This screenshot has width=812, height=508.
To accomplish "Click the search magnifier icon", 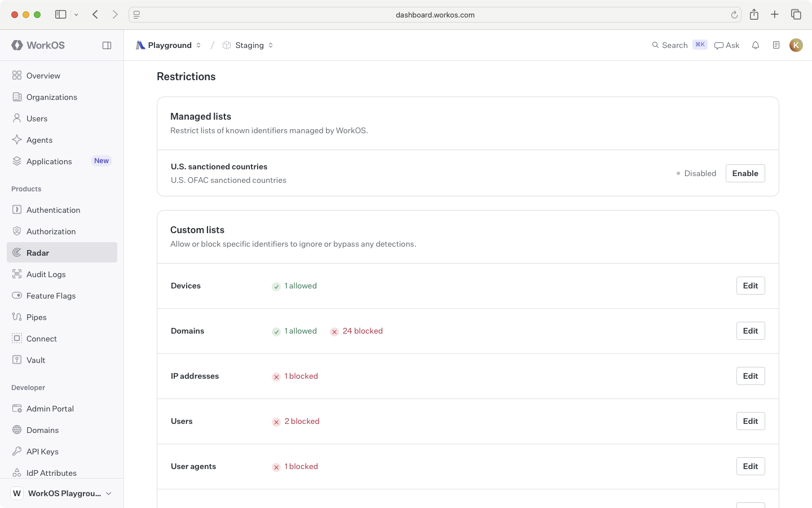I will pos(655,45).
